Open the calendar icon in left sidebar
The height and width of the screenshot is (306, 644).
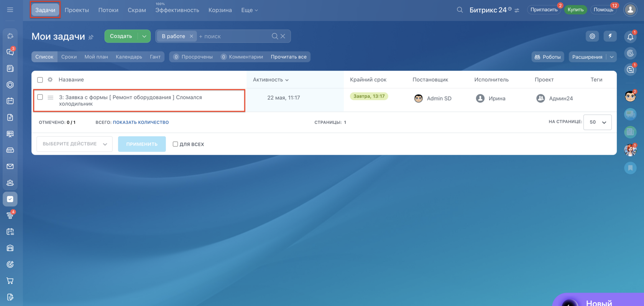[10, 101]
